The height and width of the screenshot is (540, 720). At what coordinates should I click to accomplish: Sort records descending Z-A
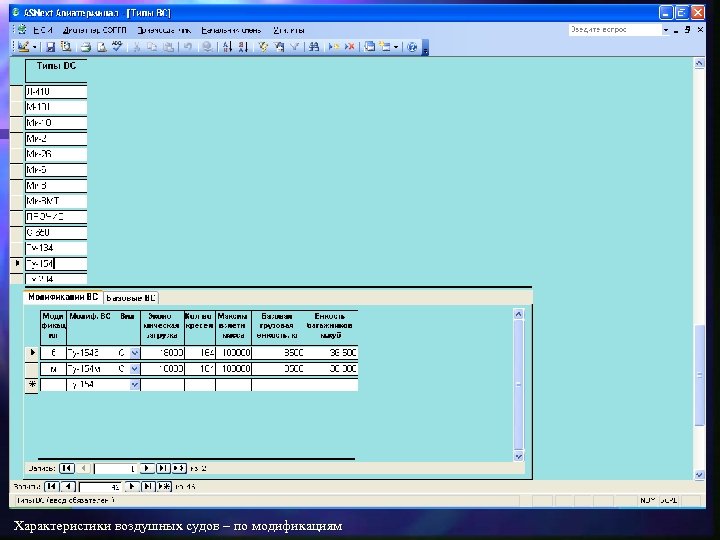[x=243, y=47]
